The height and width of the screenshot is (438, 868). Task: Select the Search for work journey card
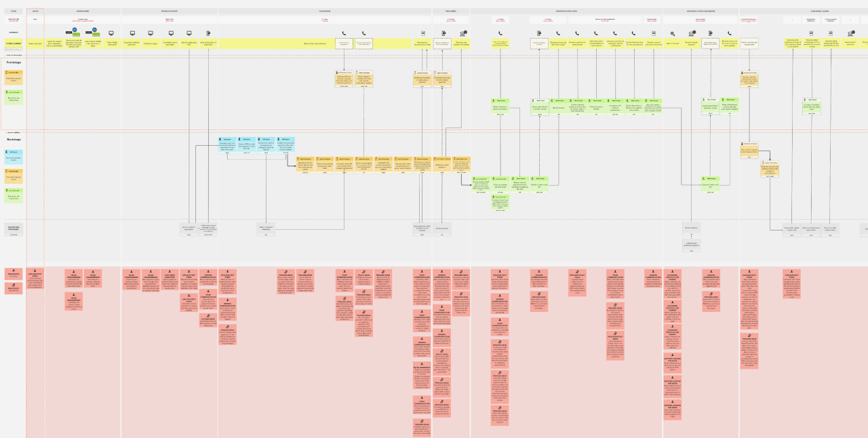click(x=673, y=43)
